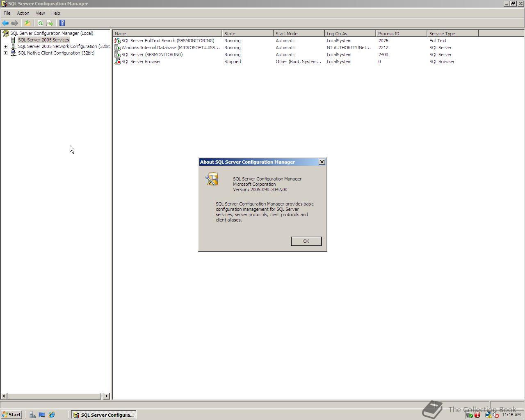
Task: Click the tree pane scroll left arrow
Action: click(4, 396)
